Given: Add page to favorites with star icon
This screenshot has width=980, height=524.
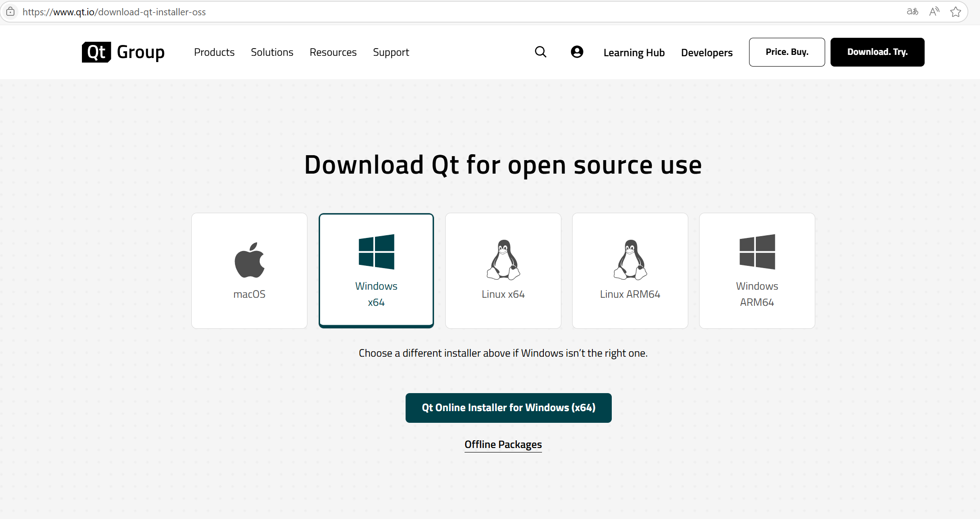Looking at the screenshot, I should point(956,12).
